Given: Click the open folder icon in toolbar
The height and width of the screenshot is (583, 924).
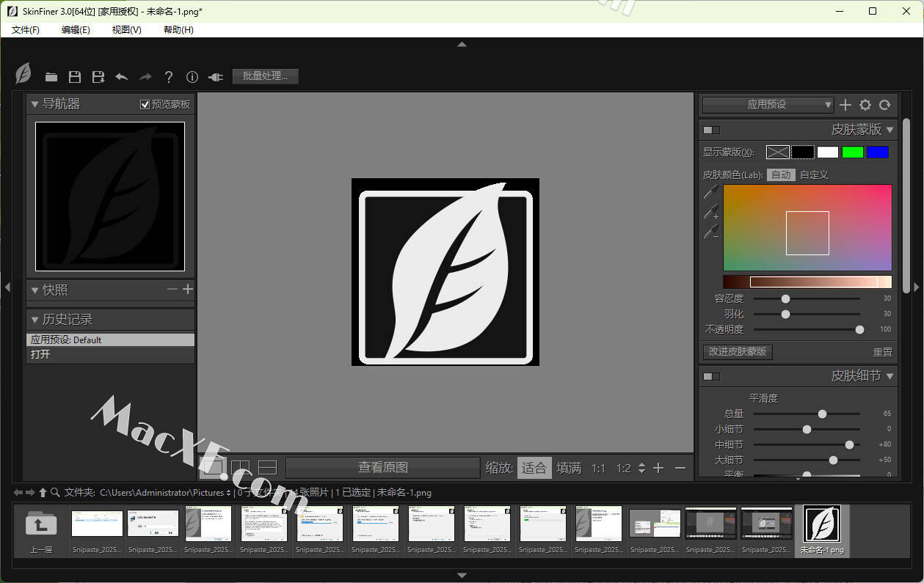Looking at the screenshot, I should click(x=51, y=77).
